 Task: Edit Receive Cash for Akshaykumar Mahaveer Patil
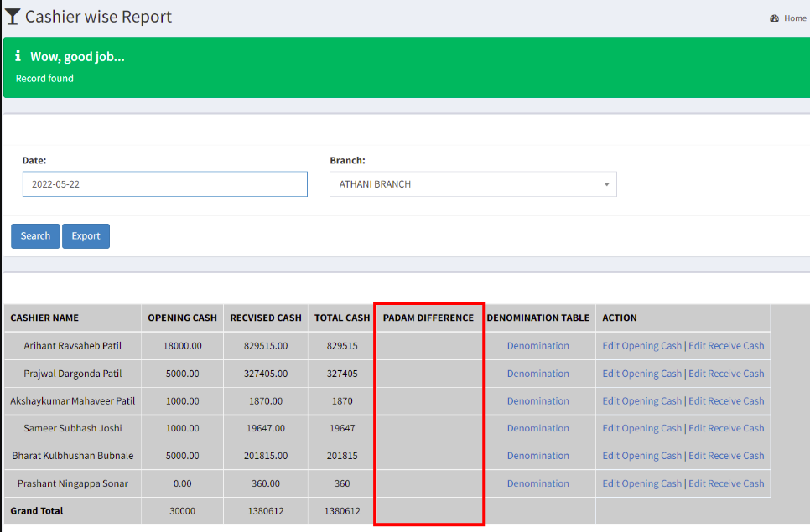tap(726, 401)
